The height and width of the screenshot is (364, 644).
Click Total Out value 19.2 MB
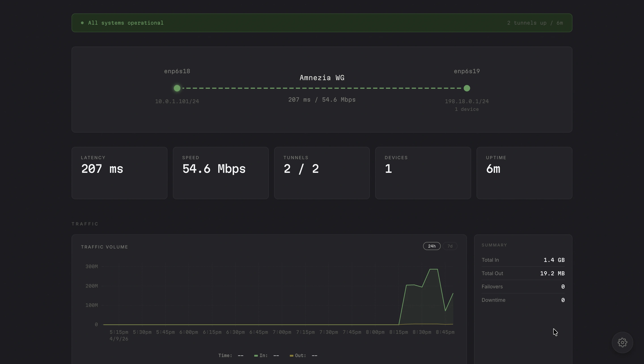[552, 273]
